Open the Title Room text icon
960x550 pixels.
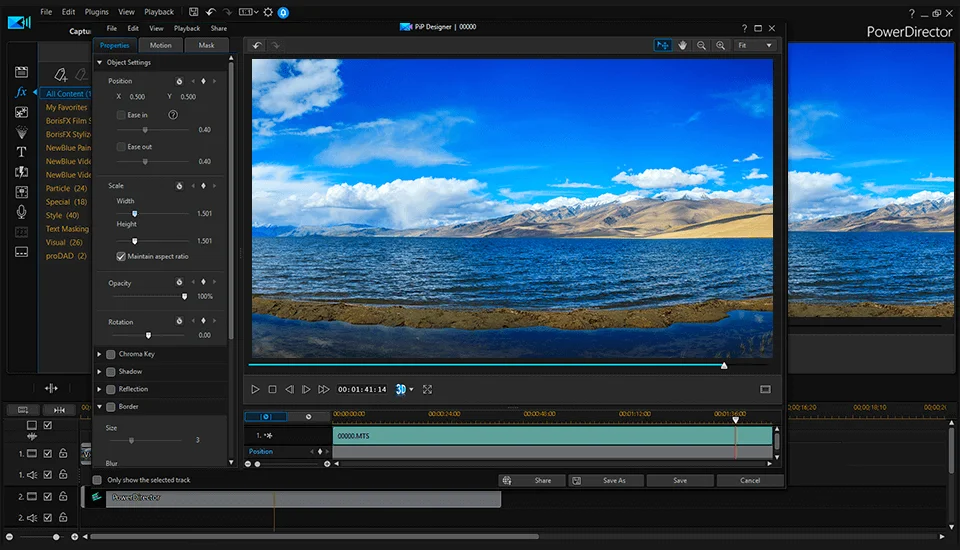pyautogui.click(x=21, y=151)
